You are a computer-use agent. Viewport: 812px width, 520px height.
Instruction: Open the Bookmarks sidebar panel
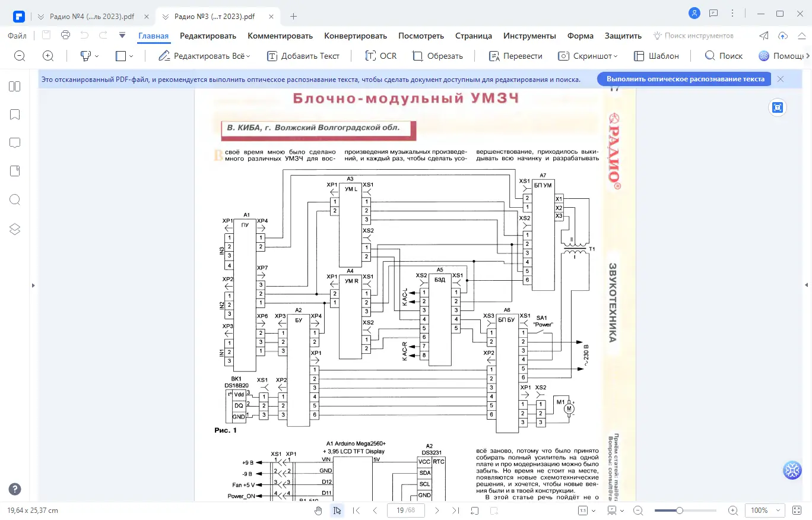pos(14,115)
